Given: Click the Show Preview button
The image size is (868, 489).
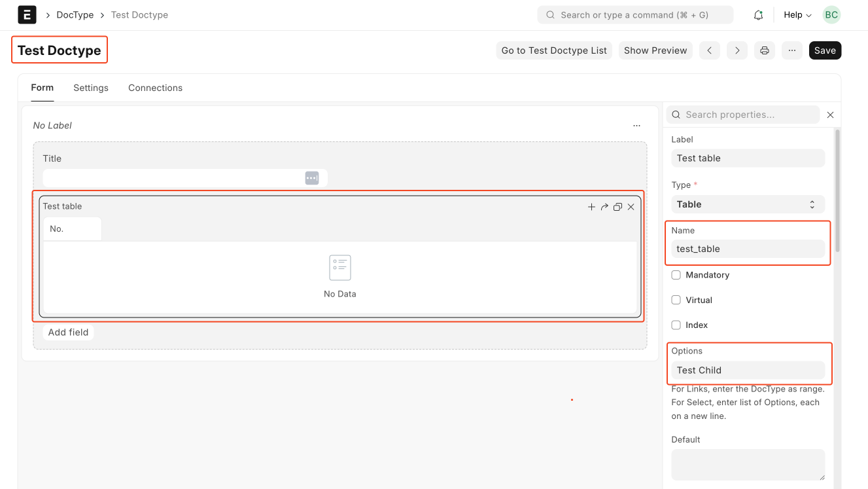Looking at the screenshot, I should tap(655, 50).
